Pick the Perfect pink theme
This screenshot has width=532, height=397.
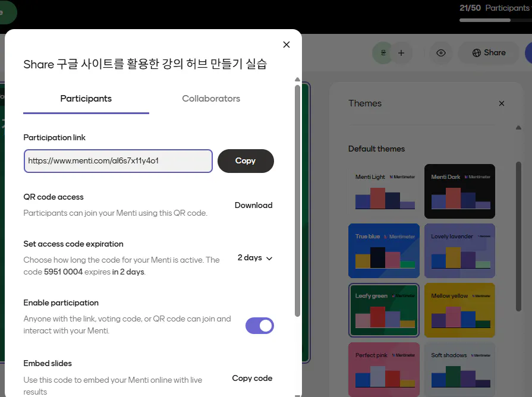coord(383,369)
